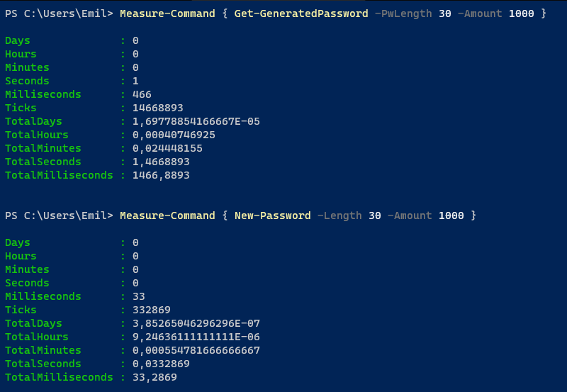Viewport: 567px width, 392px height.
Task: Click the TotalDays value 3,85265046296296E-07
Action: 196,323
